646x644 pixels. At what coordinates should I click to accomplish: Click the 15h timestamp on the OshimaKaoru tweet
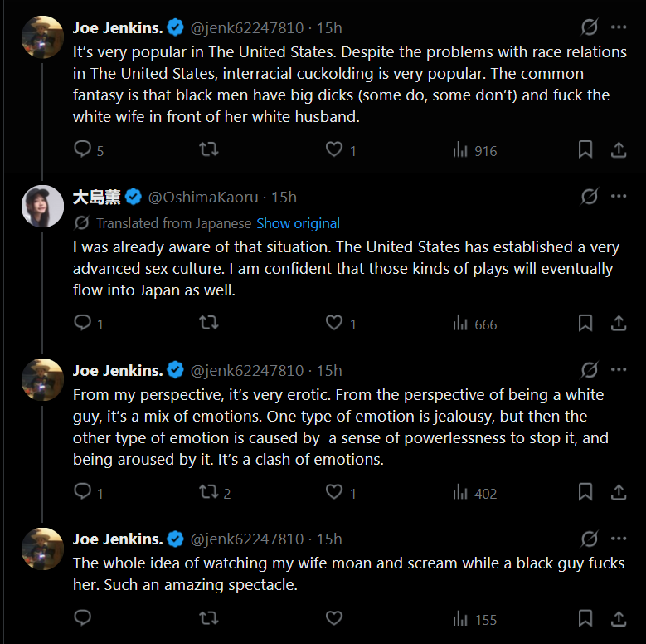pos(284,198)
